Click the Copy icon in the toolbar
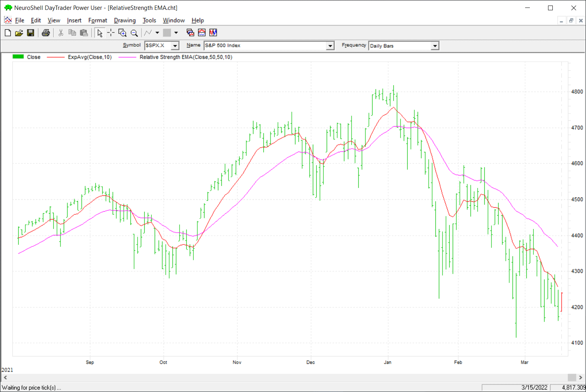Screen dimensions: 586x392 point(72,33)
